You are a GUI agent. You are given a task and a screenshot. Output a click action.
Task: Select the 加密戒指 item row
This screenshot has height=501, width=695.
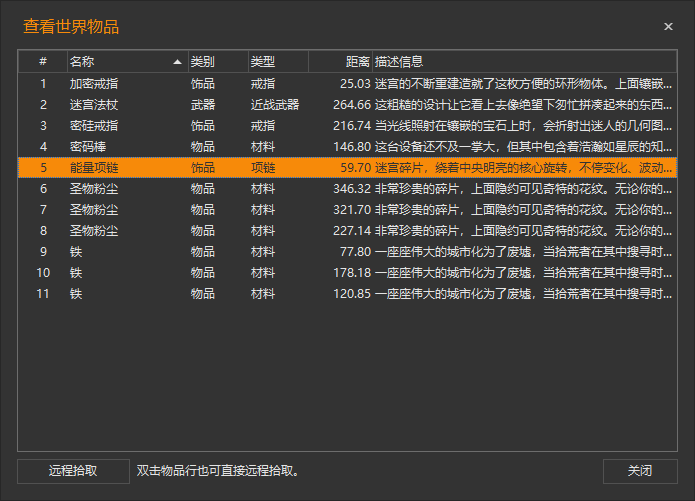[x=348, y=84]
